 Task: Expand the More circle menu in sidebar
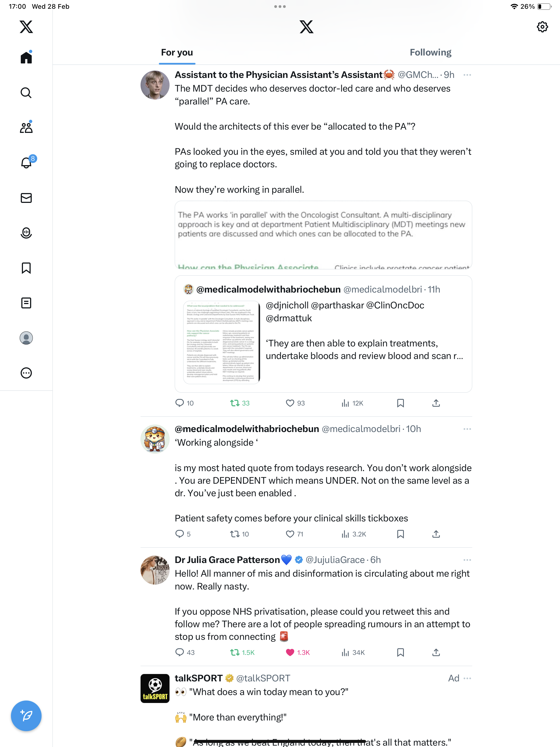point(26,373)
